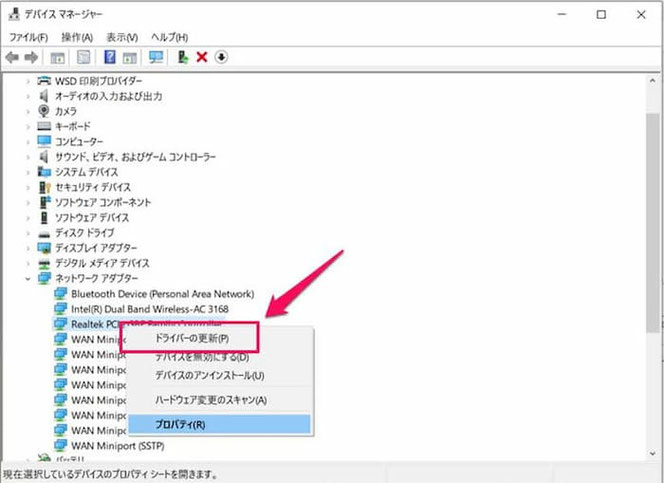Choose デバイスのアンインストール(U) in context menu

click(210, 375)
